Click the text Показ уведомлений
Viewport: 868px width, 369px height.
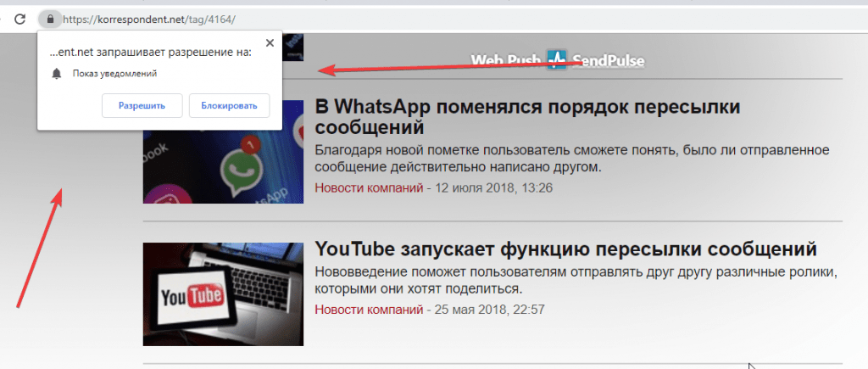(x=114, y=74)
